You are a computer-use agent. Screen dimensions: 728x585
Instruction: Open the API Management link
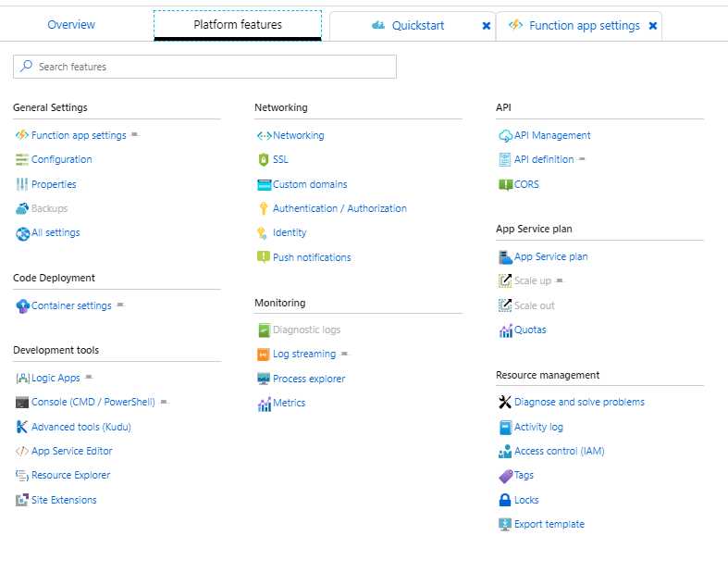click(x=552, y=135)
